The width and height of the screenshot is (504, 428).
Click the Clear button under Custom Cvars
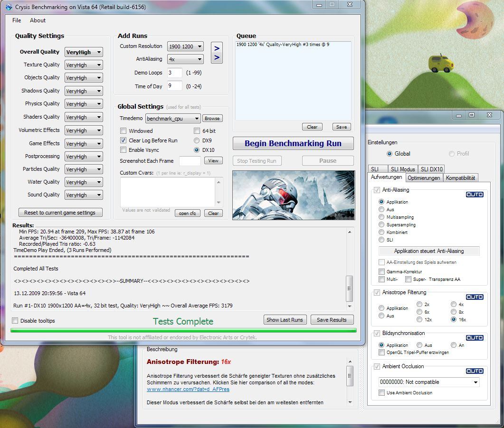click(x=213, y=213)
